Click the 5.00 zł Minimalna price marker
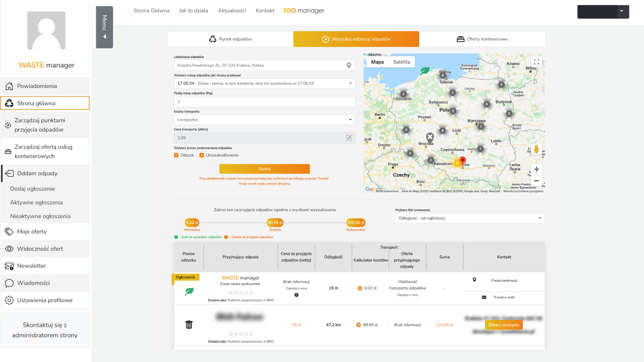The width and height of the screenshot is (644, 362). [192, 223]
